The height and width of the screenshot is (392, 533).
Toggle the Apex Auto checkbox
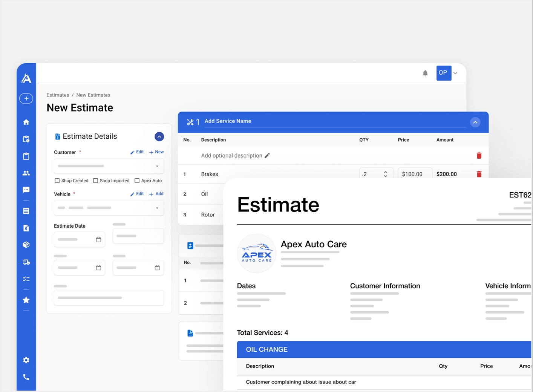[137, 181]
